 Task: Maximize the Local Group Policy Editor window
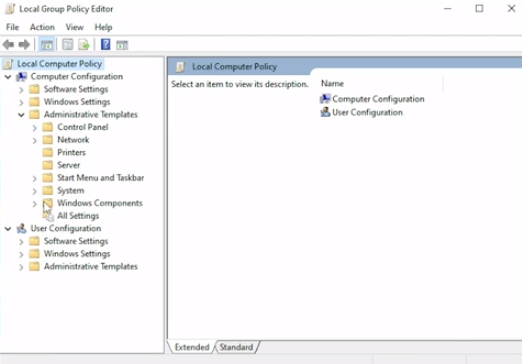(479, 9)
